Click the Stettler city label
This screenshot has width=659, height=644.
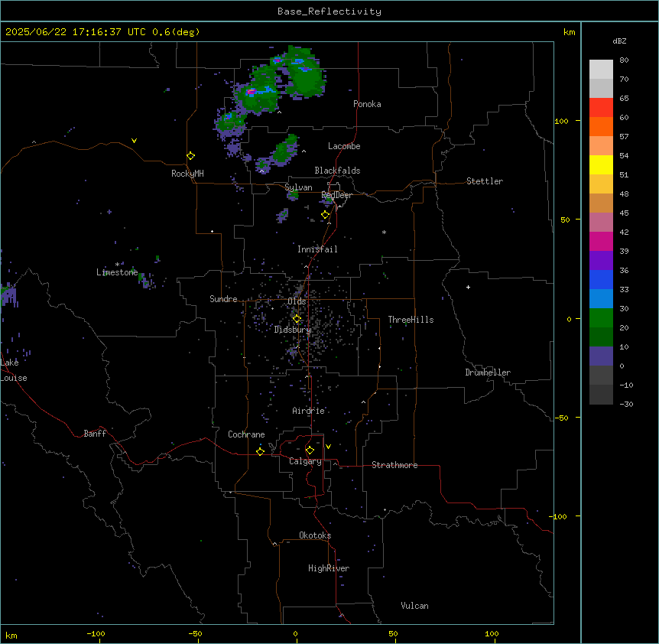[x=484, y=181]
